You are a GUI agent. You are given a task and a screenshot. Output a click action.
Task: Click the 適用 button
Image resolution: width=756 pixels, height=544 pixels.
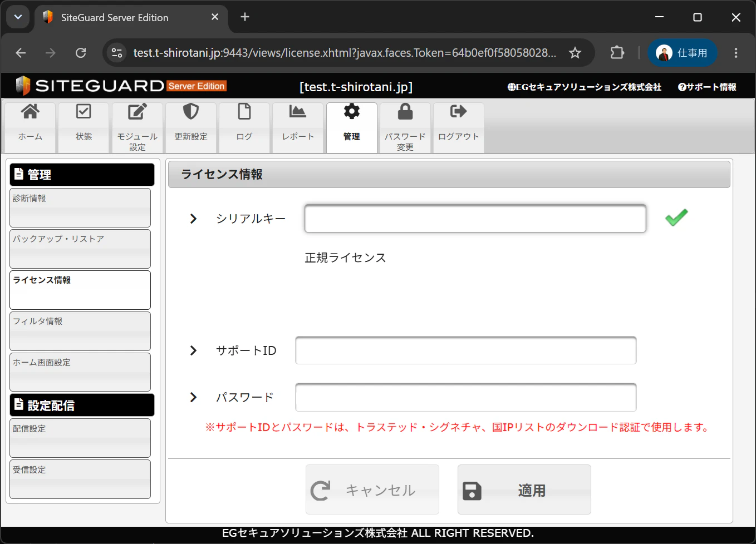pyautogui.click(x=524, y=489)
